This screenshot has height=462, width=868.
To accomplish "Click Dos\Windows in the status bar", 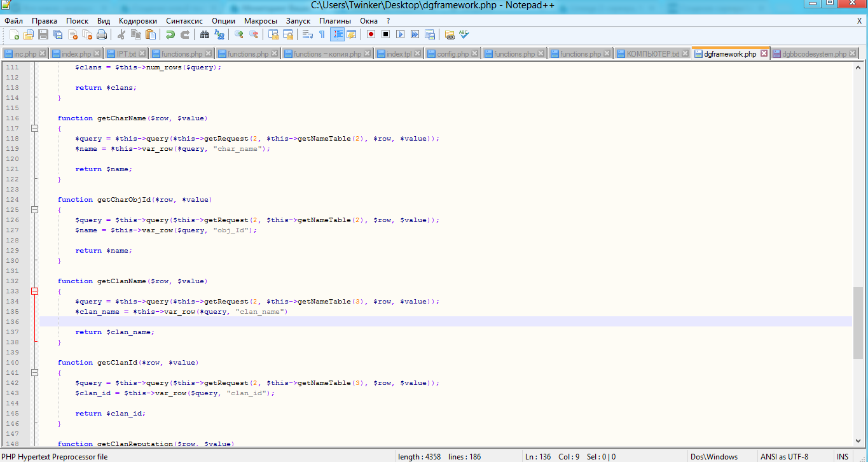I will pyautogui.click(x=713, y=456).
